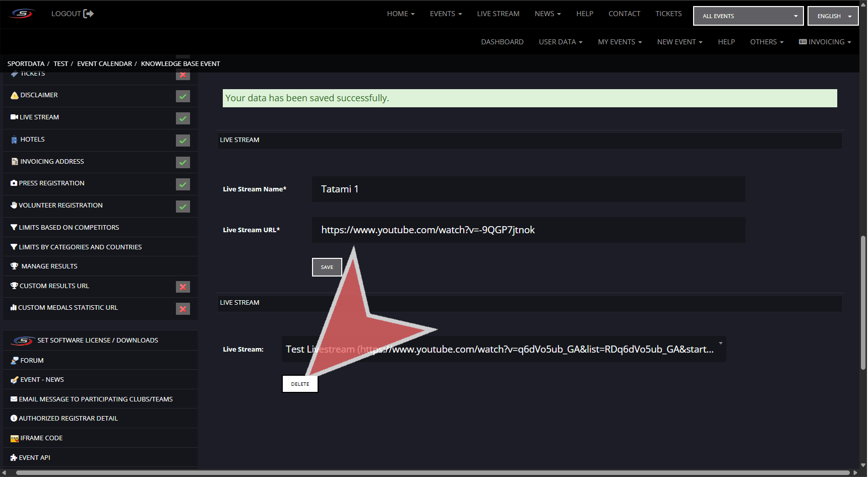Click the Disclaimer warning triangle icon
This screenshot has width=868, height=477.
[14, 95]
